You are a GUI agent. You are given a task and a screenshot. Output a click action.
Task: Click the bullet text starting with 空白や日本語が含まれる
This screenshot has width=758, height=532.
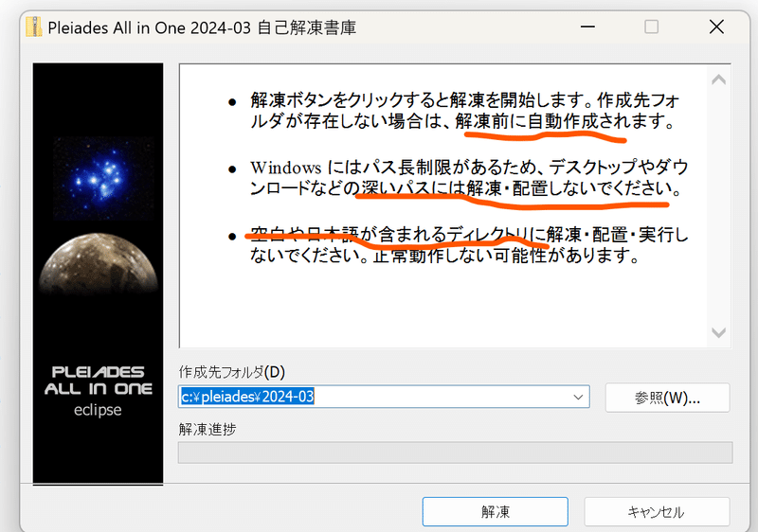[x=469, y=245]
